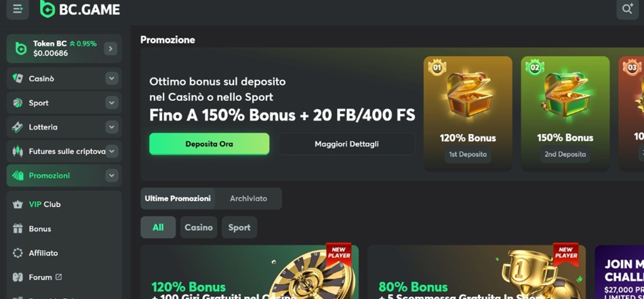
Task: Select the All promotions filter
Action: [158, 228]
